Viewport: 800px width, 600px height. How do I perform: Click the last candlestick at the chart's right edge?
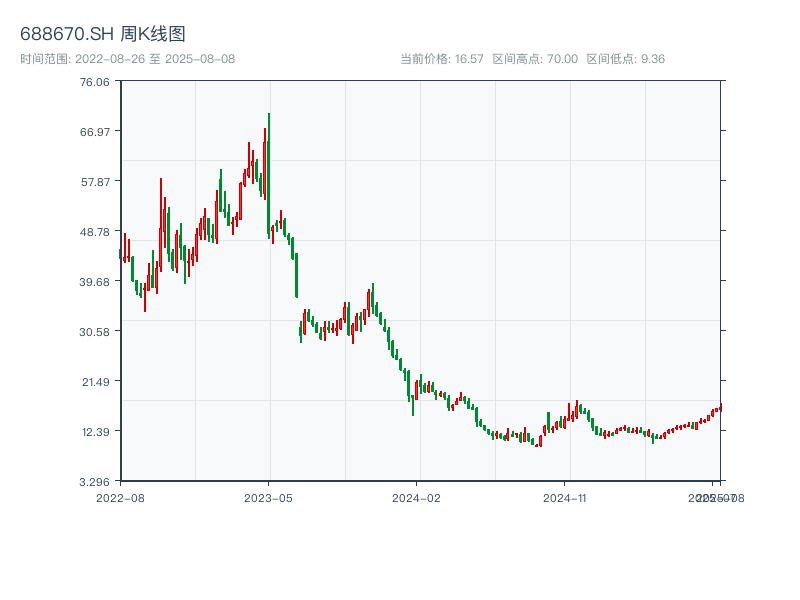click(720, 406)
